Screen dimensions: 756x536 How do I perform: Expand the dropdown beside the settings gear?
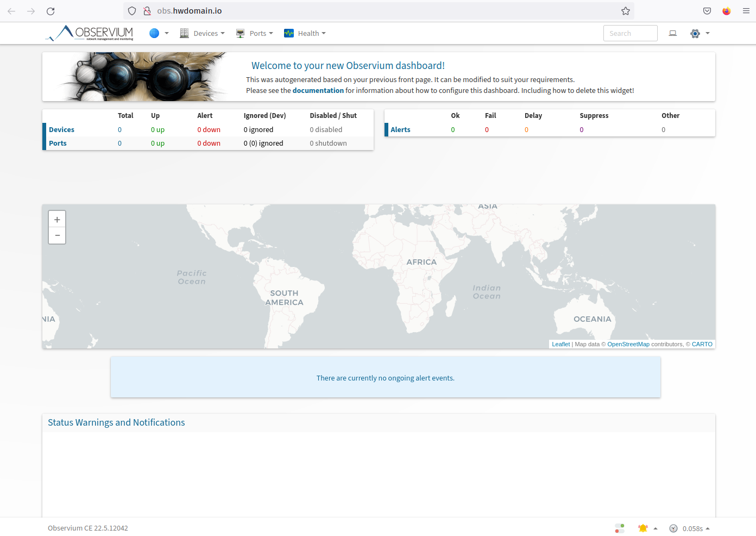pos(708,33)
